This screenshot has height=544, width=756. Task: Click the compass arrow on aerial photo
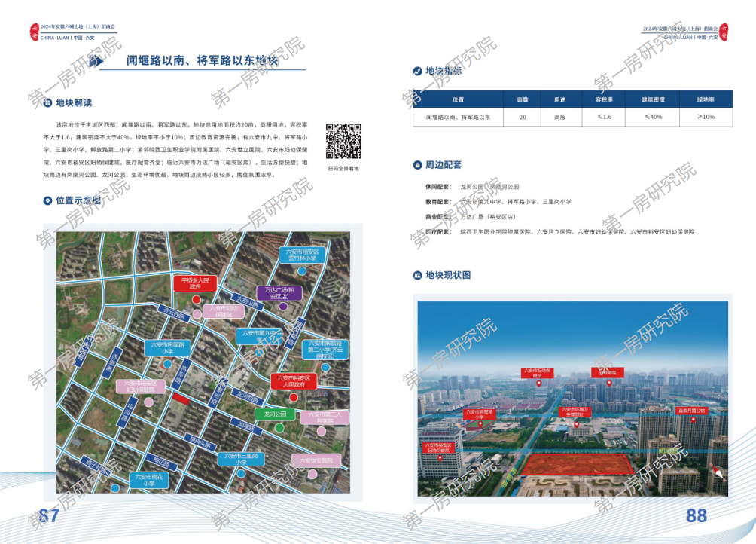coord(717,472)
